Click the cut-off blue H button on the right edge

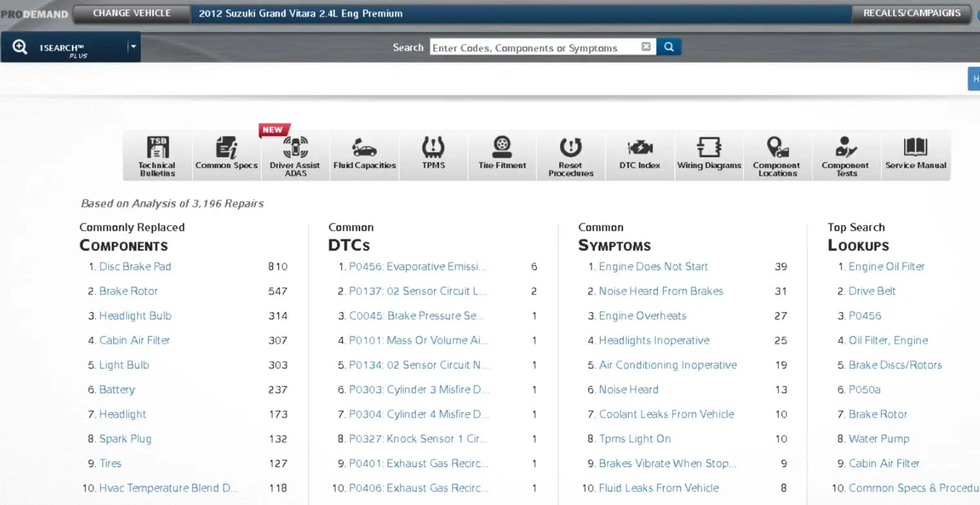(974, 79)
